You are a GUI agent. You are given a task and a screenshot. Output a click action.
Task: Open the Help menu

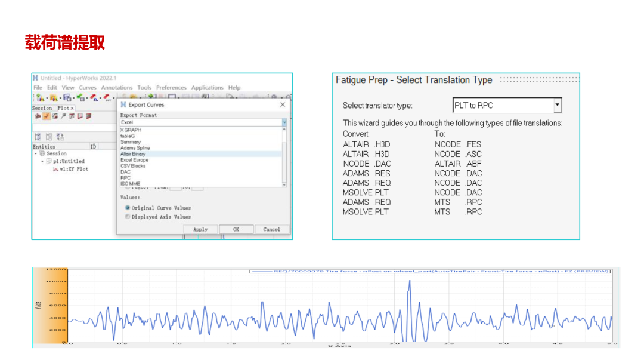point(234,88)
